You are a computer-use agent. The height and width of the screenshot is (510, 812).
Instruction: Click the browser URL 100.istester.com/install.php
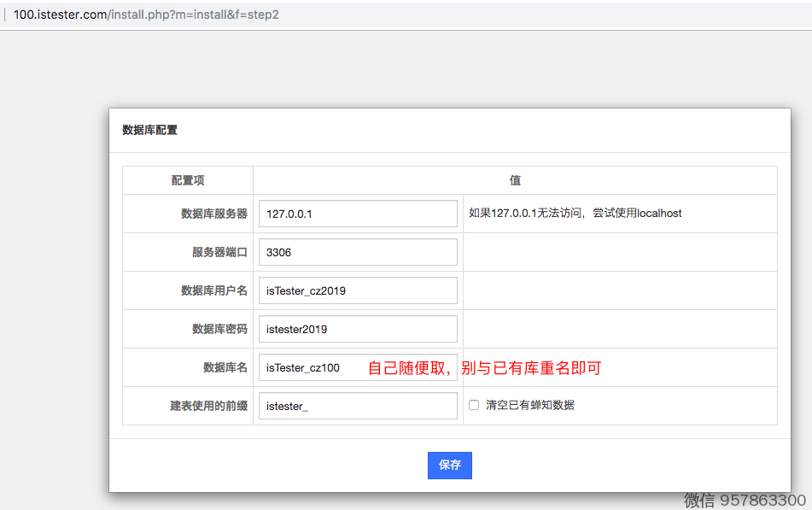click(146, 15)
